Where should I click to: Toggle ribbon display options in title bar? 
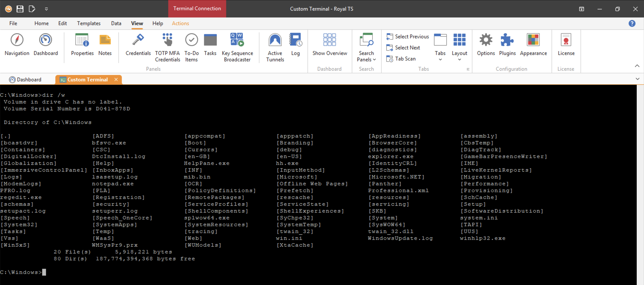tap(582, 9)
